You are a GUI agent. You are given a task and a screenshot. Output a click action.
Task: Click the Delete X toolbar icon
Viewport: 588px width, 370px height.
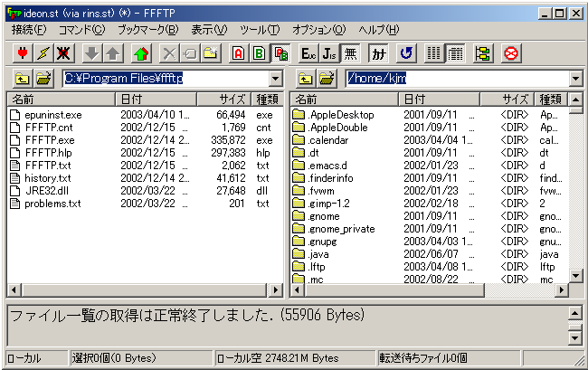(169, 53)
